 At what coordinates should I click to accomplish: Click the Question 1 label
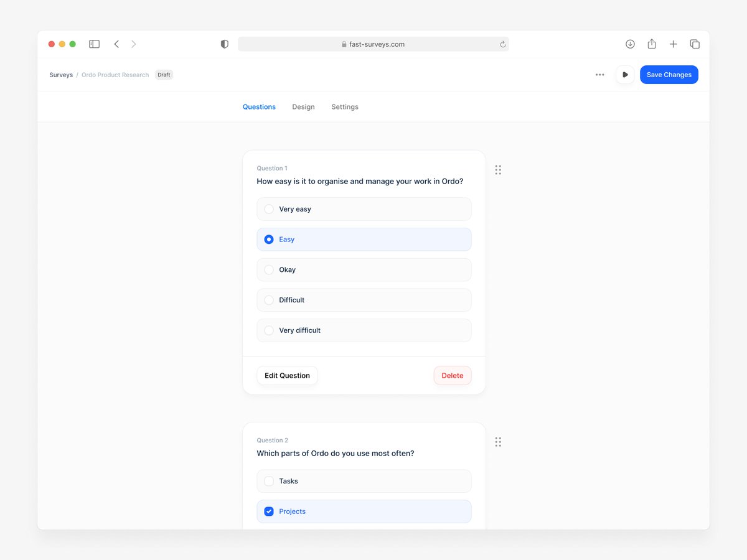[272, 168]
